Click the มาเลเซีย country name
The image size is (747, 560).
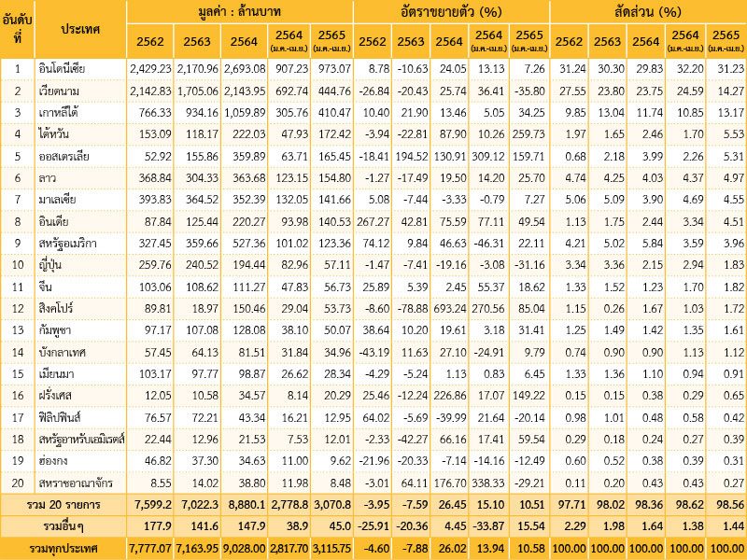click(x=57, y=200)
